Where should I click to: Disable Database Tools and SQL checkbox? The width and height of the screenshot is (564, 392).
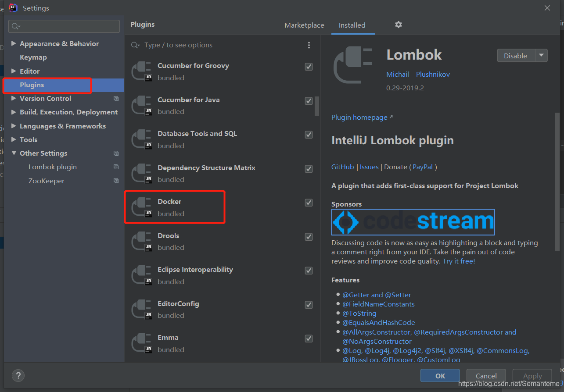(309, 135)
